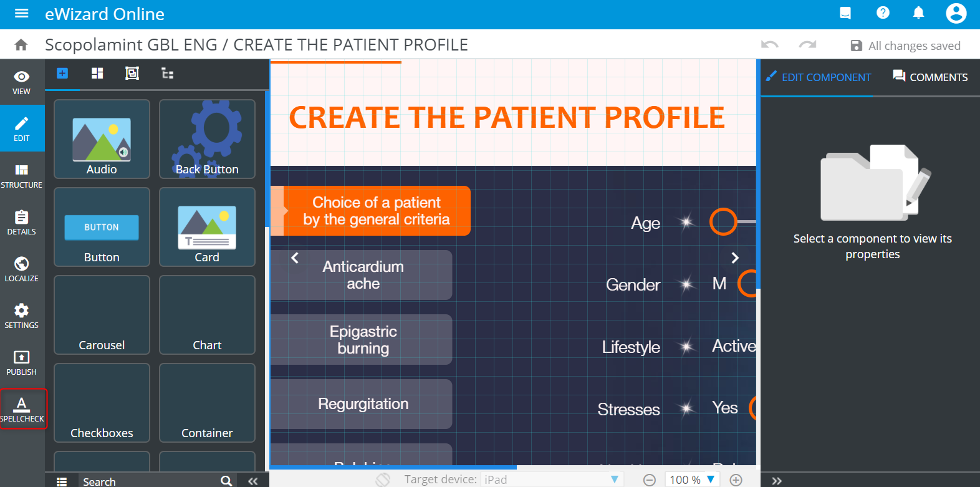Screen dimensions: 980x487
Task: Open the tree structure tab icon
Action: pyautogui.click(x=167, y=74)
